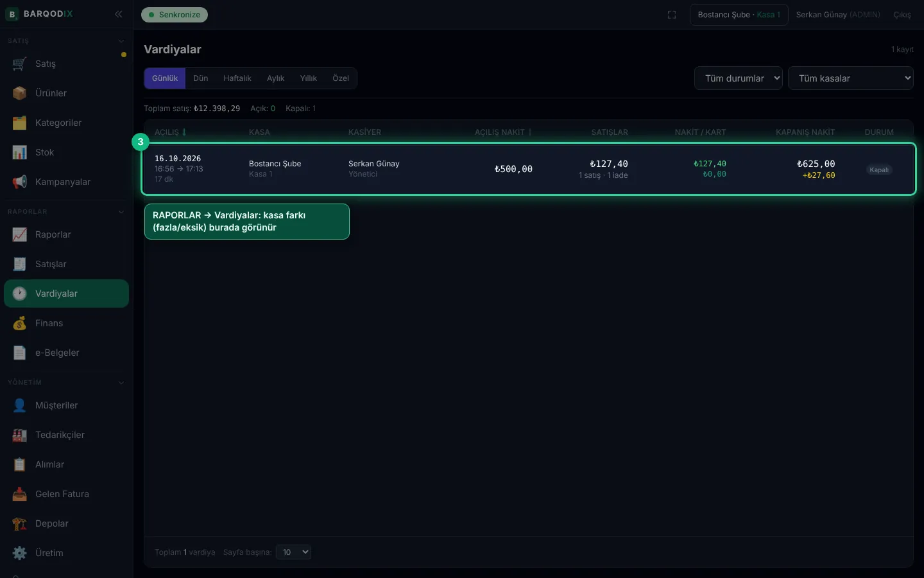Open the Stok chart icon
This screenshot has width=924, height=578.
[20, 152]
